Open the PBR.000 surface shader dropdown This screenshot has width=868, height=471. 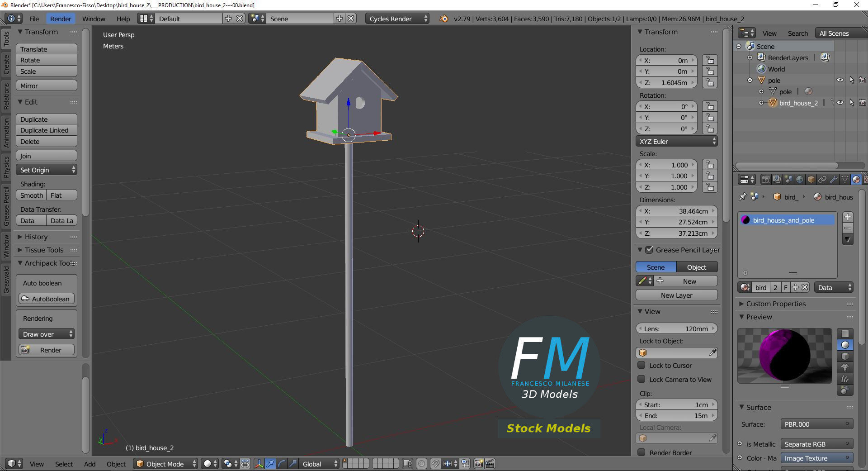point(816,424)
